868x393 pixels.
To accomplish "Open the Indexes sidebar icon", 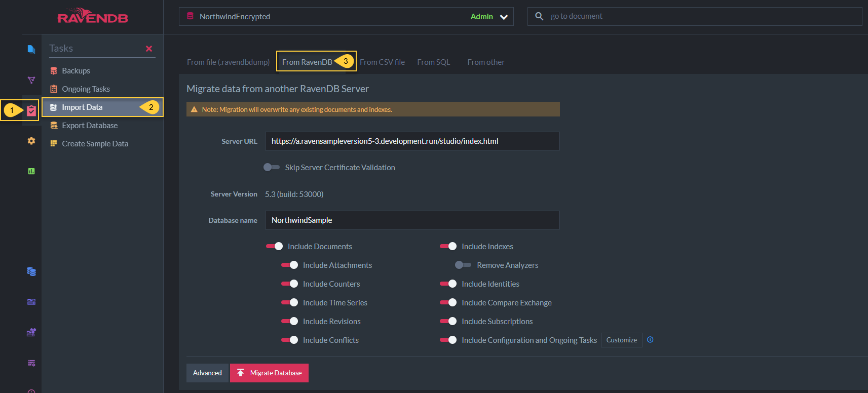I will click(x=31, y=80).
